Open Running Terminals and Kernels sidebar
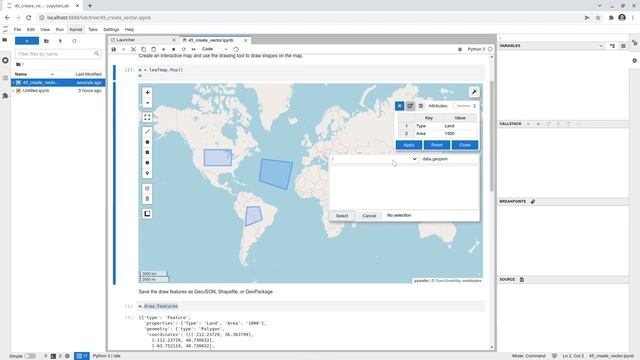Image resolution: width=640 pixels, height=360 pixels. coord(5,60)
